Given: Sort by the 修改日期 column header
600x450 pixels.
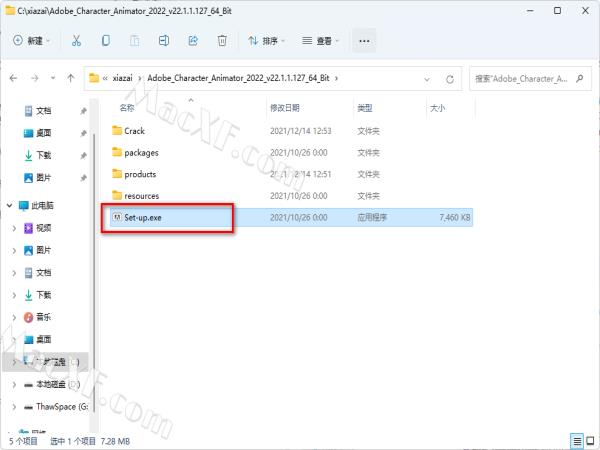Looking at the screenshot, I should click(x=284, y=107).
